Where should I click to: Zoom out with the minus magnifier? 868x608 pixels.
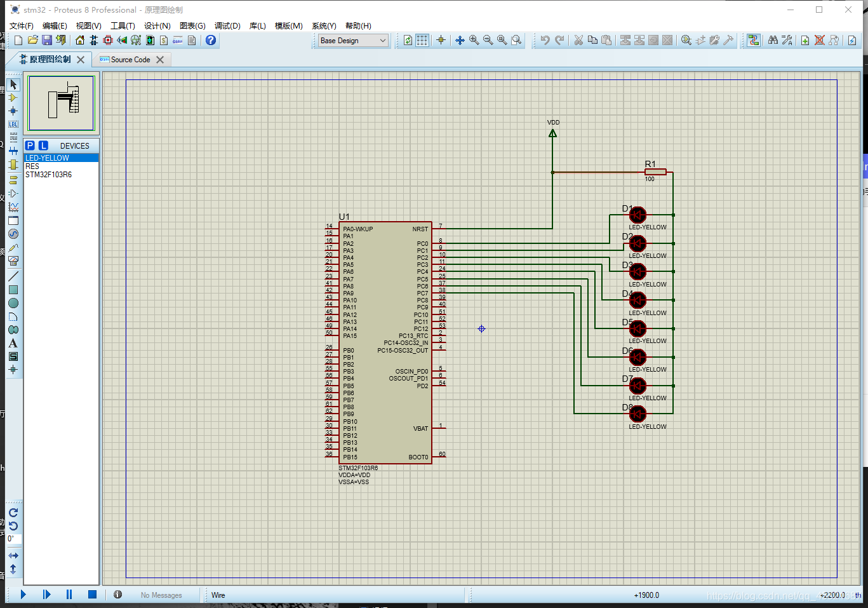pyautogui.click(x=488, y=40)
